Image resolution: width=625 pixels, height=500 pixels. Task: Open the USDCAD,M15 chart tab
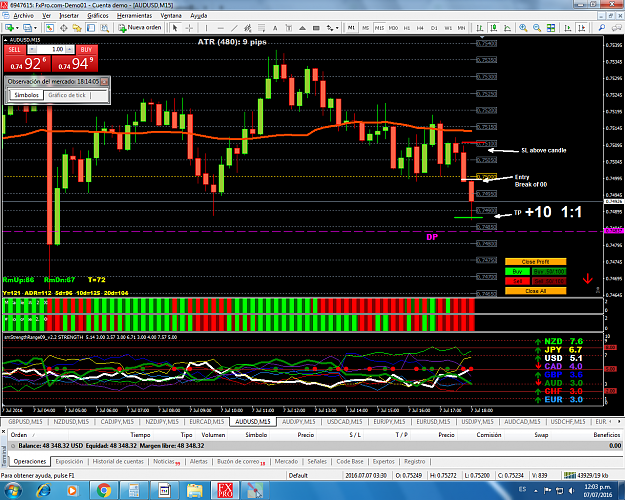[344, 422]
